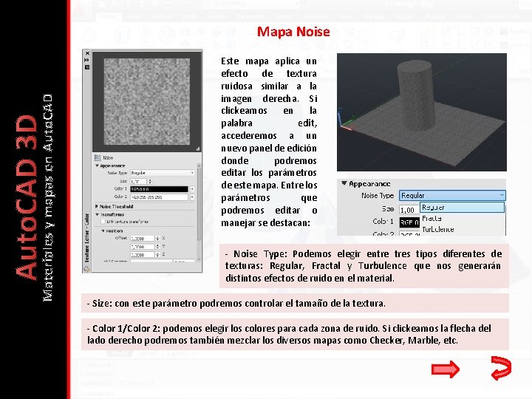Viewport: 532px width, 399px height.
Task: Click the resize corner handle of the noise preview
Action: pyautogui.click(x=197, y=149)
